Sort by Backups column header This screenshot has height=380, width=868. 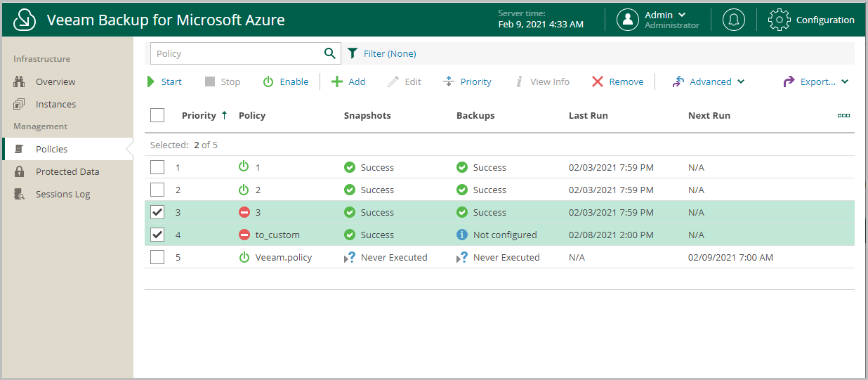[x=475, y=115]
